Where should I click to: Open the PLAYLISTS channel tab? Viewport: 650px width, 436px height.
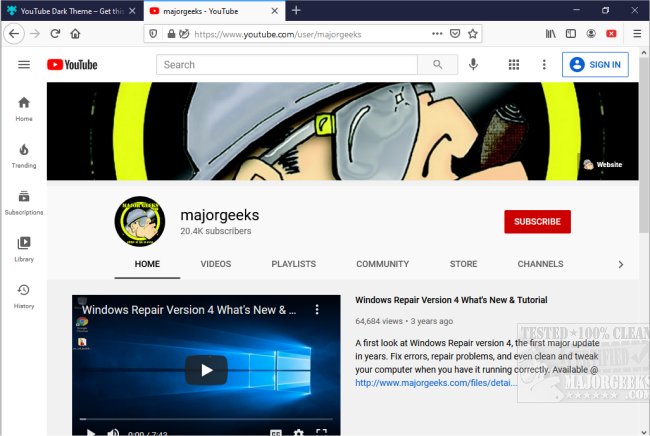tap(293, 264)
